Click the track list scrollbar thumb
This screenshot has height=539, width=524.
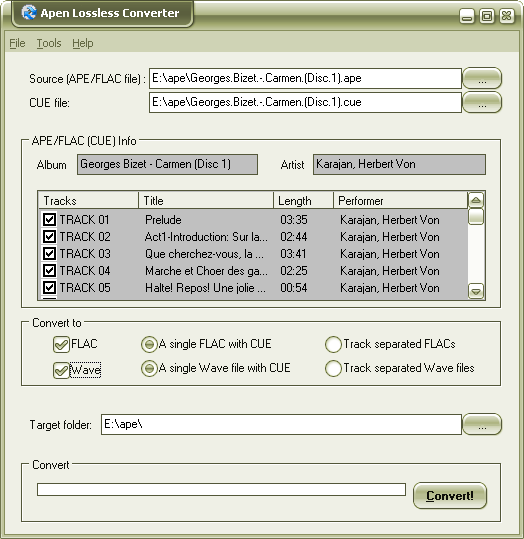(476, 217)
